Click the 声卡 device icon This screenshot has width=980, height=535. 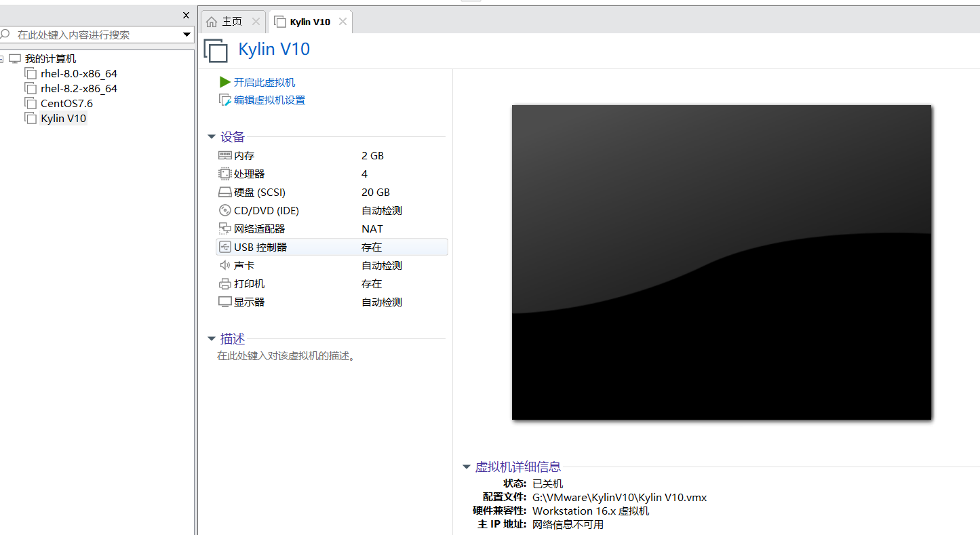pyautogui.click(x=225, y=265)
